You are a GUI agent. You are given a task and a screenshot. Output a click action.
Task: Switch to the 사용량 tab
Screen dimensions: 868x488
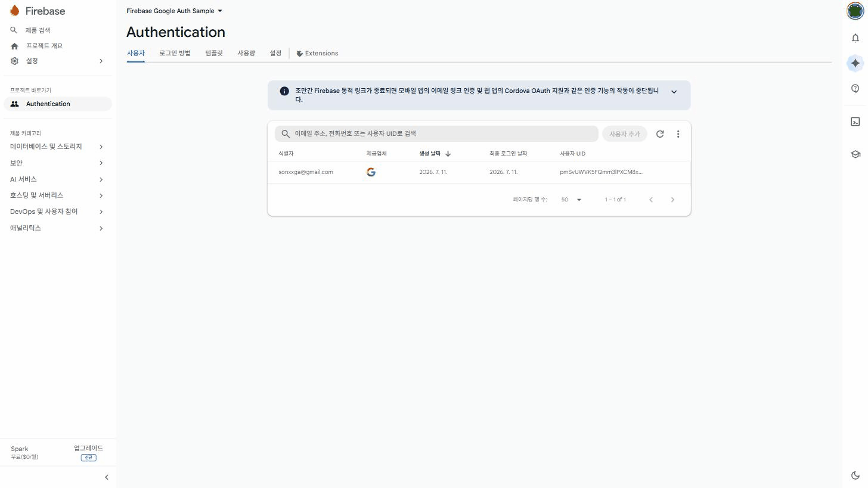(246, 53)
